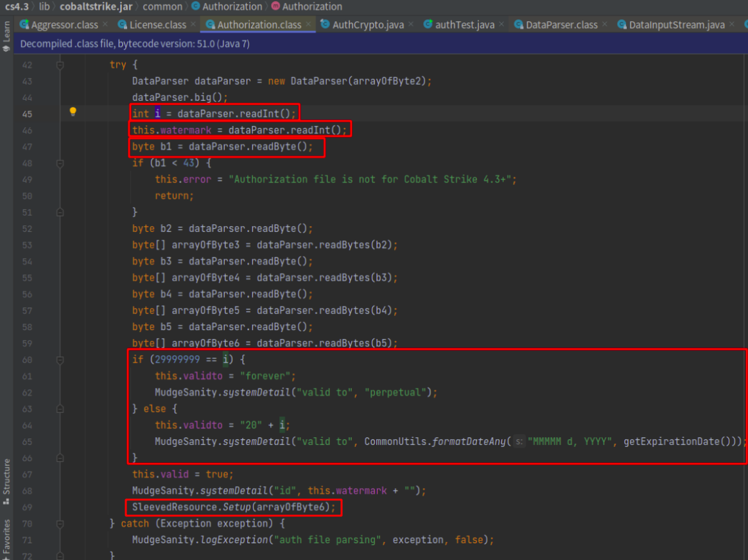Viewport: 748px width, 560px height.
Task: Click the 'return;' statement on line 50
Action: [174, 196]
